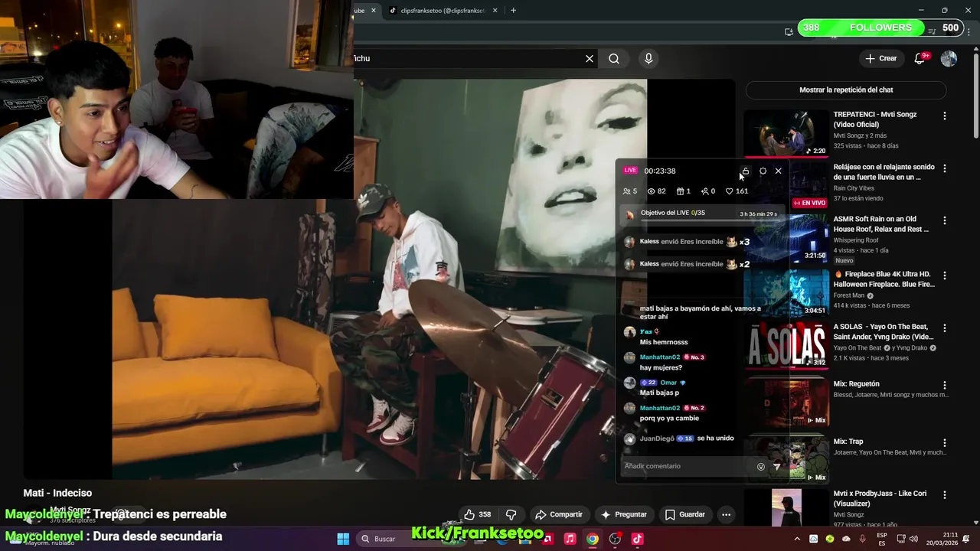Click the followers goal progress bar
980x551 pixels.
[880, 28]
